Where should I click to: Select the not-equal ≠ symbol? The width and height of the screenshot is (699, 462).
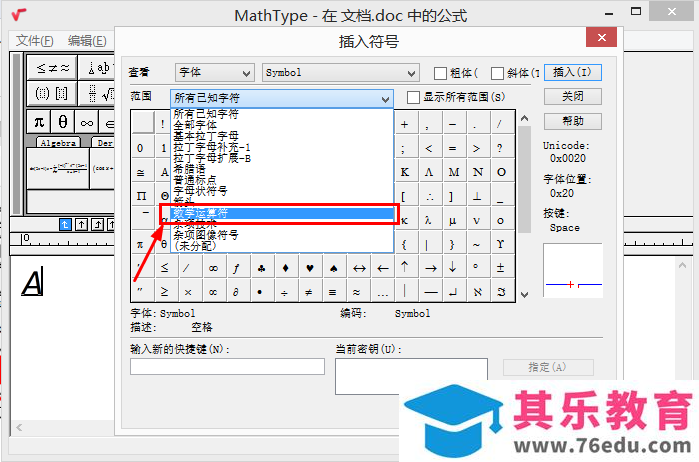click(x=308, y=292)
